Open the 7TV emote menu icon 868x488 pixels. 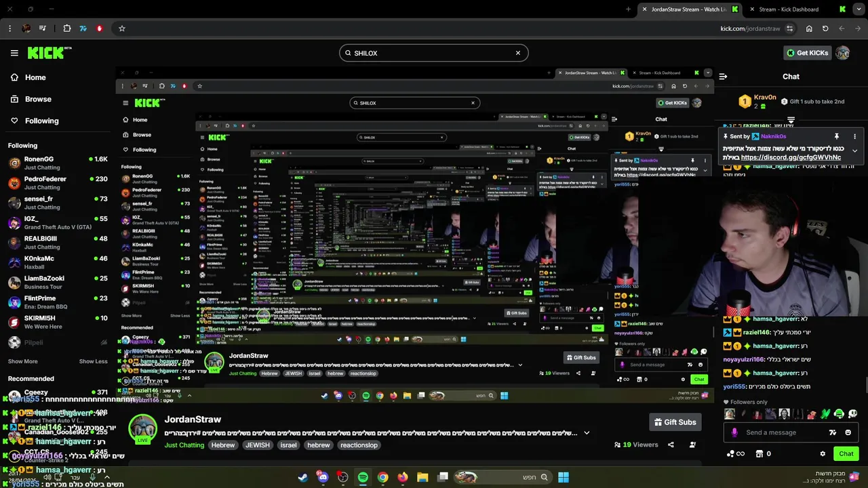(833, 432)
